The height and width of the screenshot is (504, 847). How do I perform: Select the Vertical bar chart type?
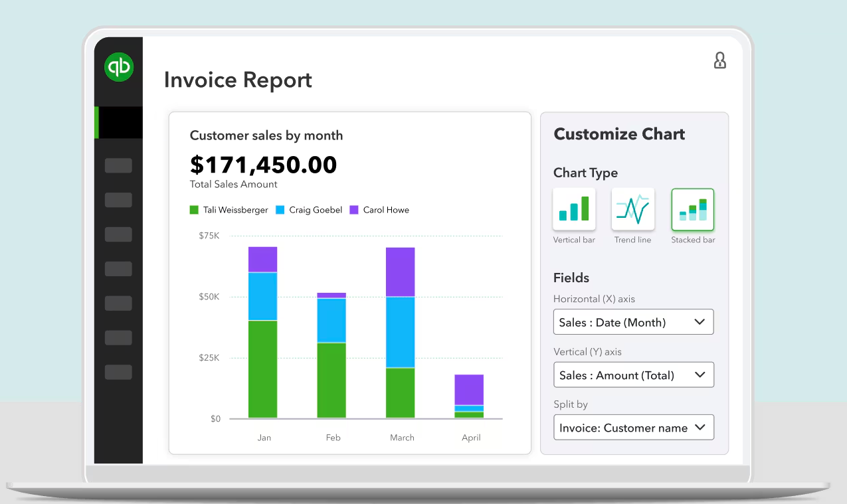[574, 209]
